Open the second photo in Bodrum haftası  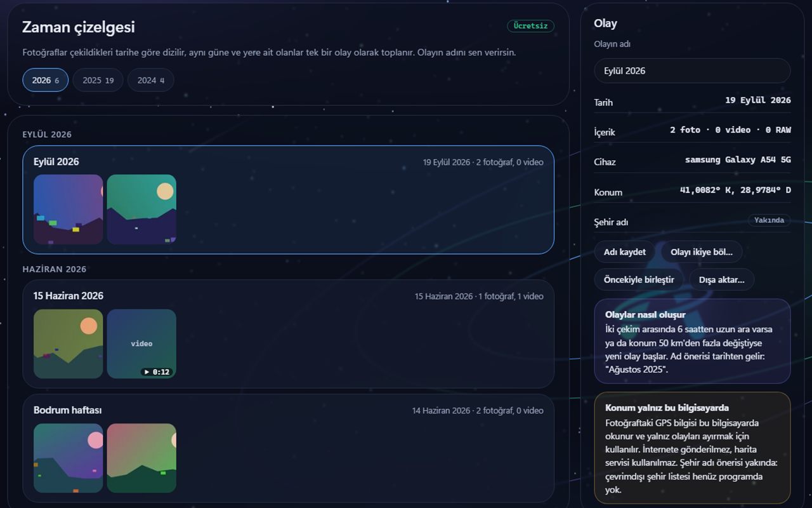click(141, 458)
